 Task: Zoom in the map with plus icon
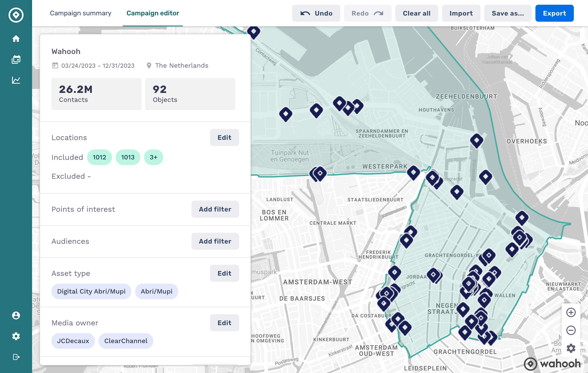click(x=571, y=312)
